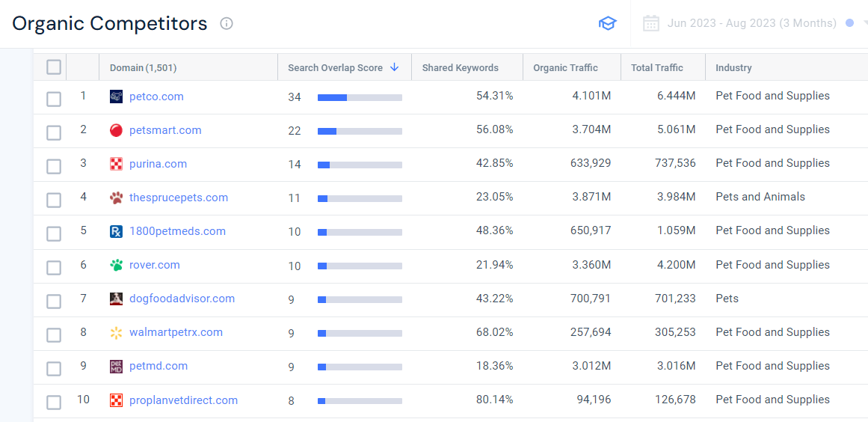Check the box for petsmart.com

coord(54,133)
